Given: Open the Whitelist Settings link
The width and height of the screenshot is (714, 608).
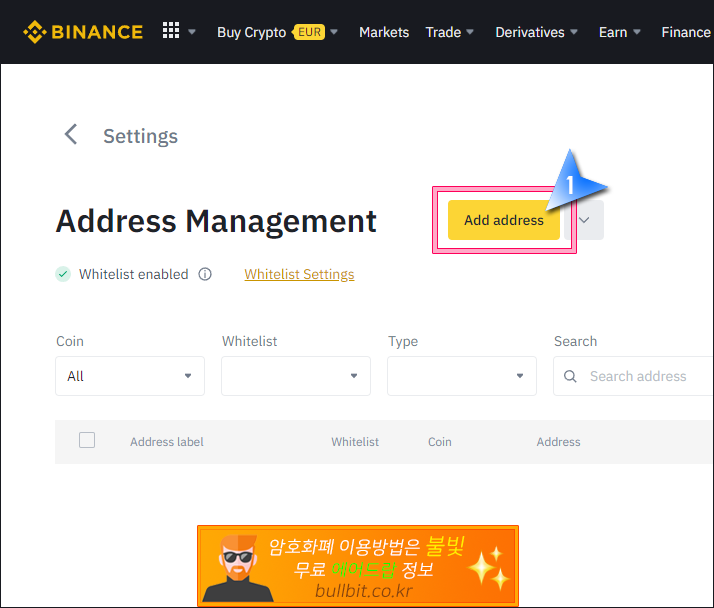Looking at the screenshot, I should click(x=299, y=274).
